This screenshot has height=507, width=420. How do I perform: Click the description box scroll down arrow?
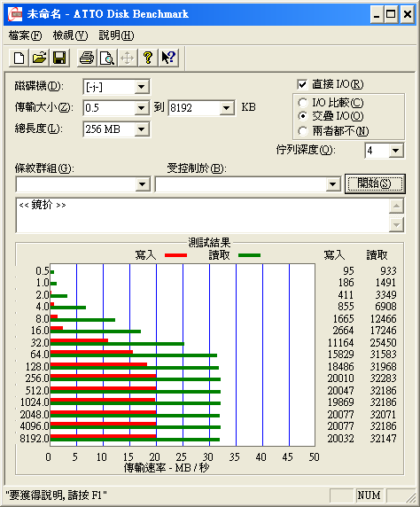pos(396,225)
